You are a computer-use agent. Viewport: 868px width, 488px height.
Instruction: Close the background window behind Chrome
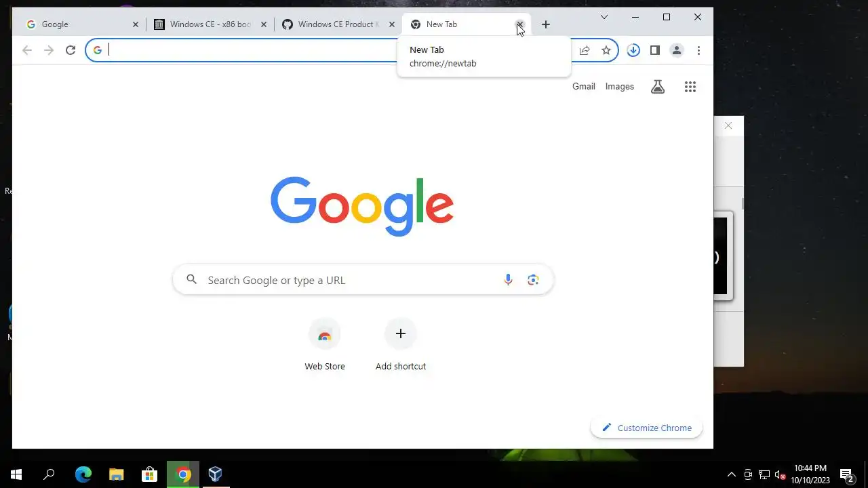click(x=728, y=126)
